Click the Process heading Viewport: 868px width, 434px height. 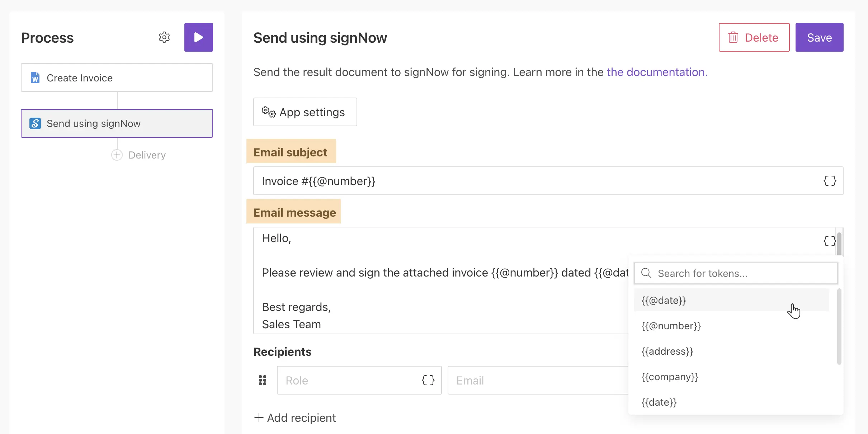[47, 38]
